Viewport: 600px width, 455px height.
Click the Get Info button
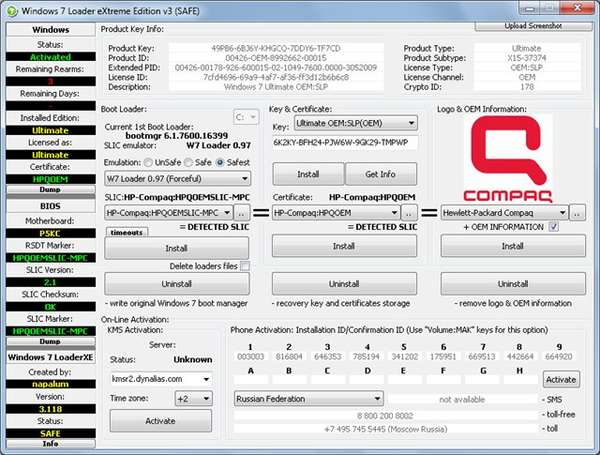pos(381,174)
